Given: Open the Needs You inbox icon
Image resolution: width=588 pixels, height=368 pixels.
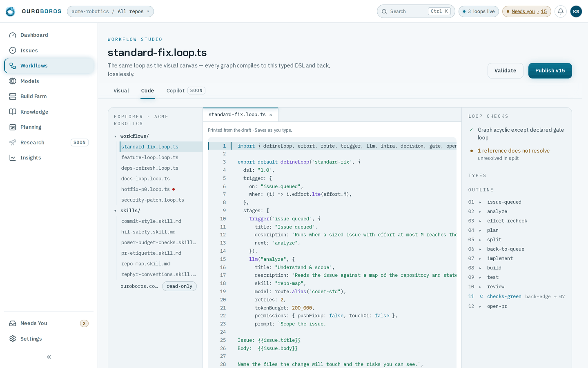Looking at the screenshot, I should [13, 323].
